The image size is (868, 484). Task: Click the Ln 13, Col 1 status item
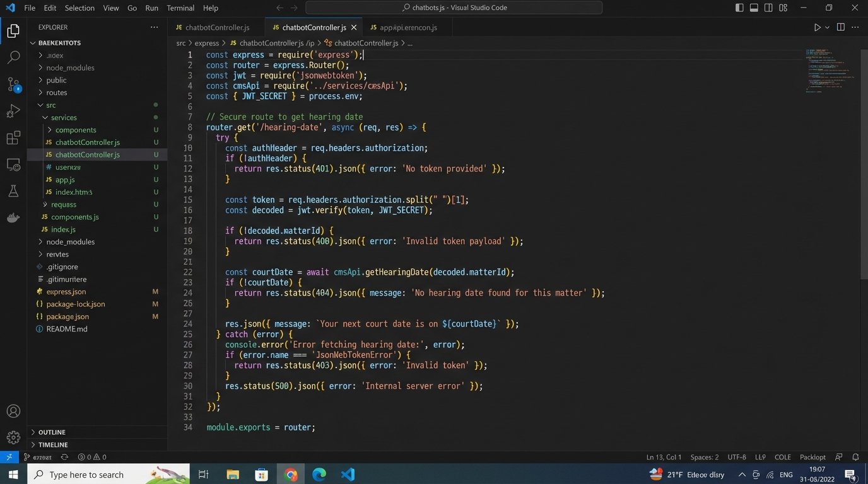[664, 457]
